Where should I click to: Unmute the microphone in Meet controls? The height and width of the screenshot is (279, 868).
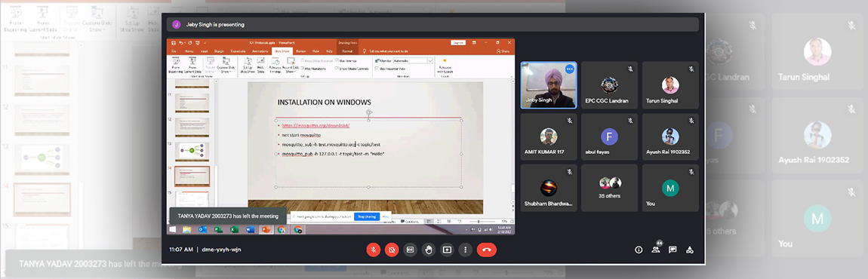pyautogui.click(x=373, y=250)
